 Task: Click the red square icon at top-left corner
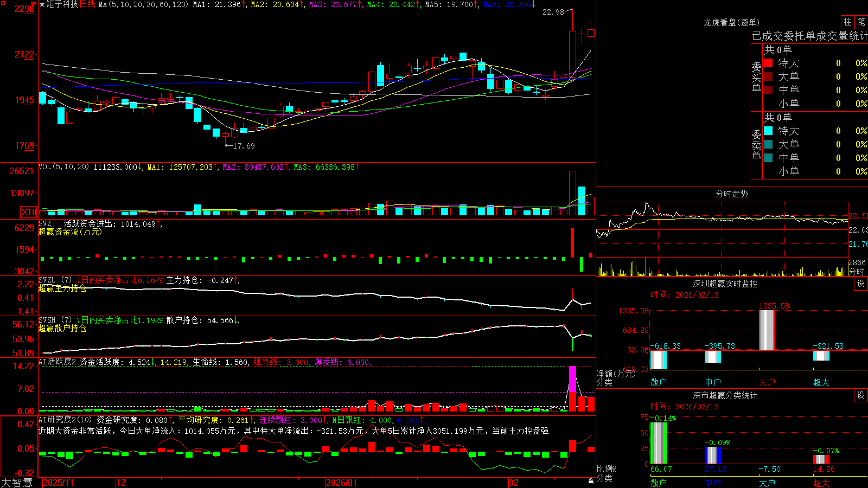click(3, 3)
